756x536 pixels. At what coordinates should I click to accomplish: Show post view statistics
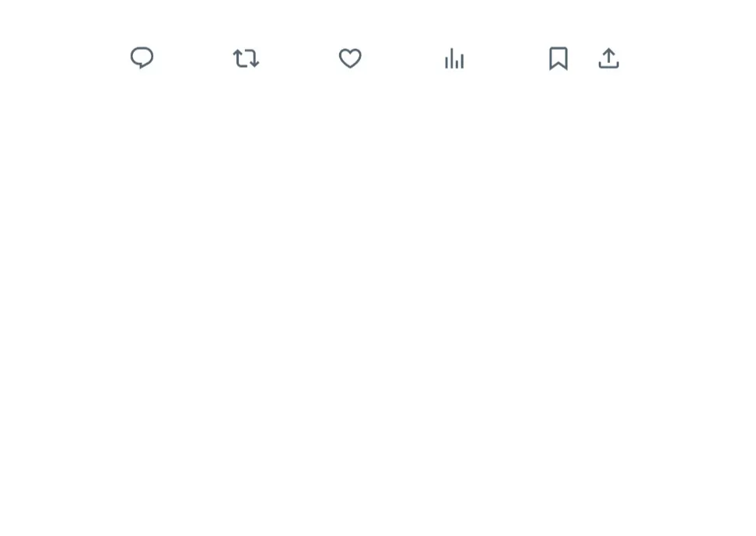454,58
